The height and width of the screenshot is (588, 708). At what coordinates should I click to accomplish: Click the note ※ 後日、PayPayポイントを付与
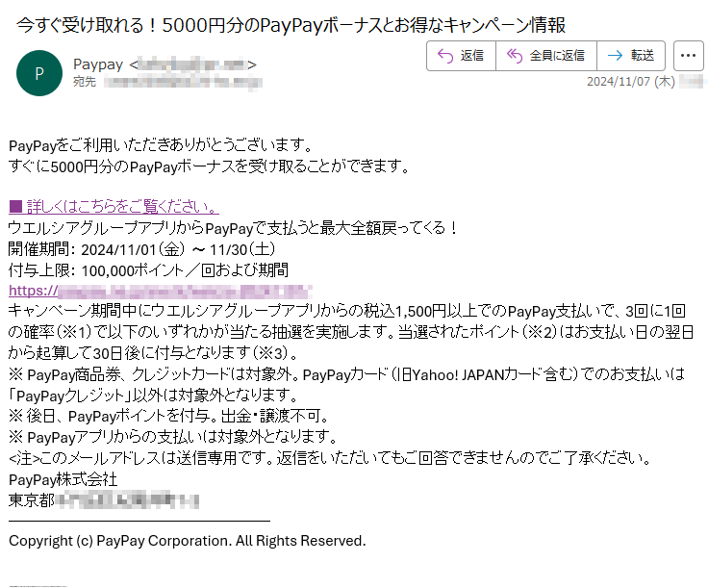click(169, 416)
